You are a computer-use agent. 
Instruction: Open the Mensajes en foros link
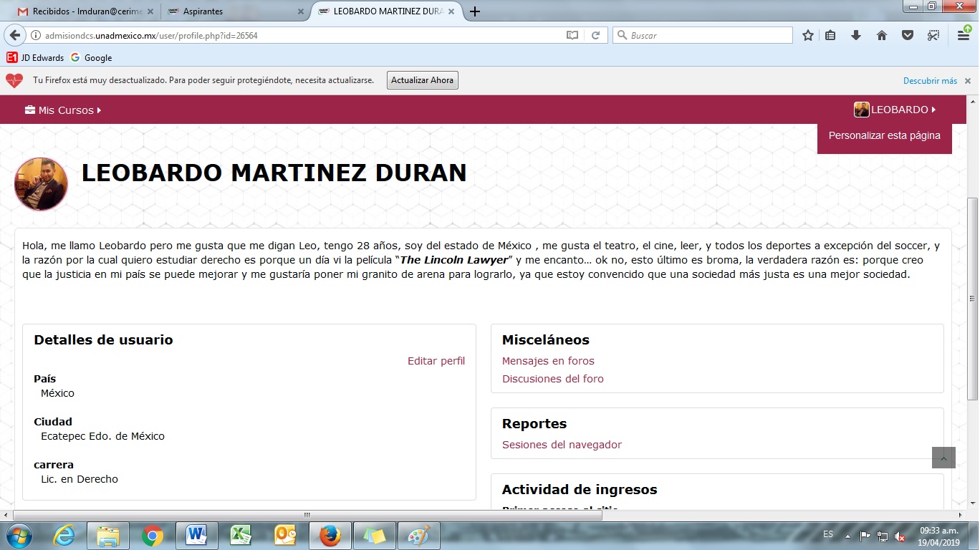pos(548,361)
